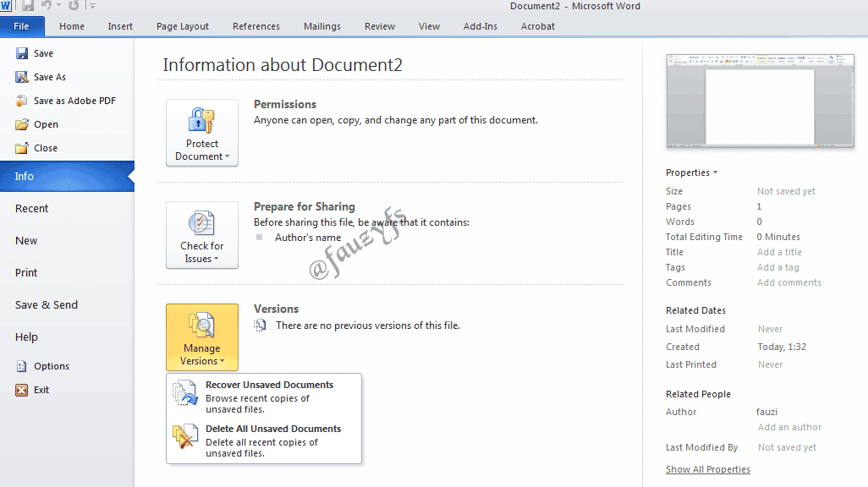Viewport: 868px width, 487px height.
Task: Switch to the Add-Ins tab
Action: point(481,26)
